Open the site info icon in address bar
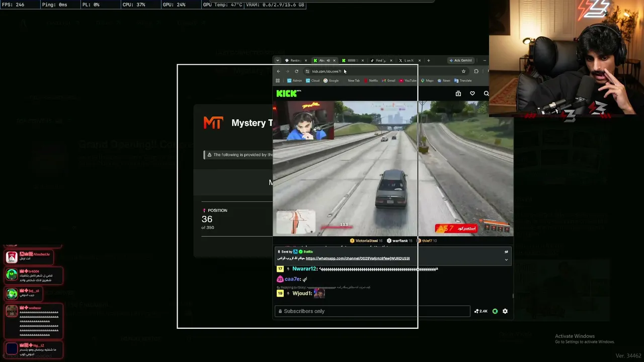 click(307, 71)
